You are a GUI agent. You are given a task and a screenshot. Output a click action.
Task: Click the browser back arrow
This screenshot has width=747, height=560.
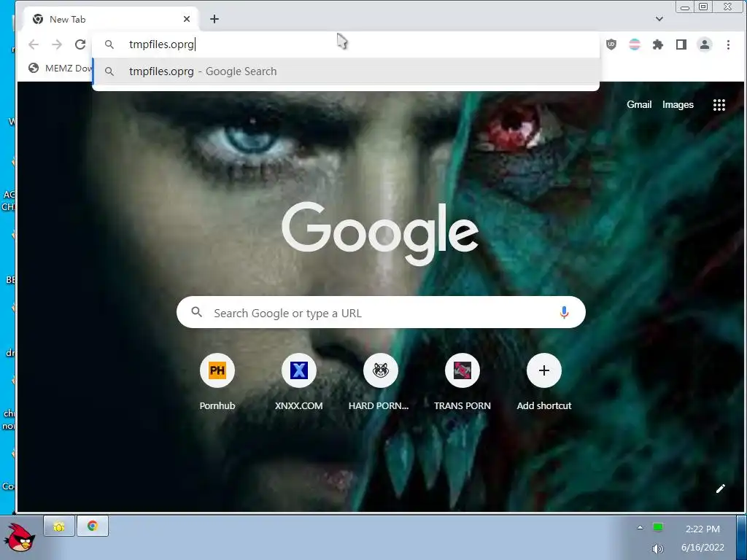[34, 44]
